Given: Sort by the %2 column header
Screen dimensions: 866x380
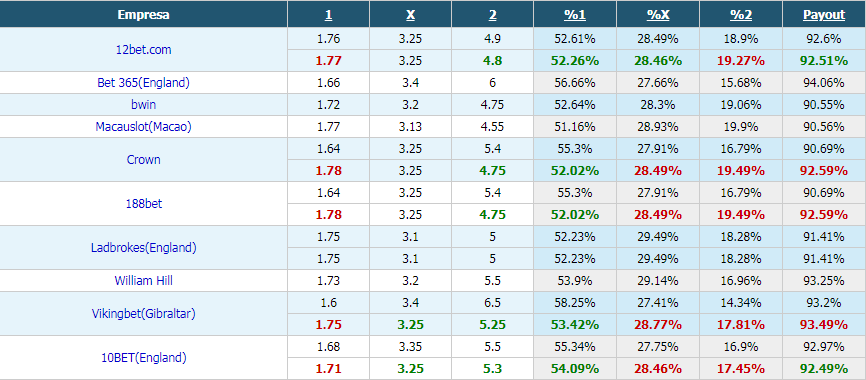Looking at the screenshot, I should [x=741, y=15].
